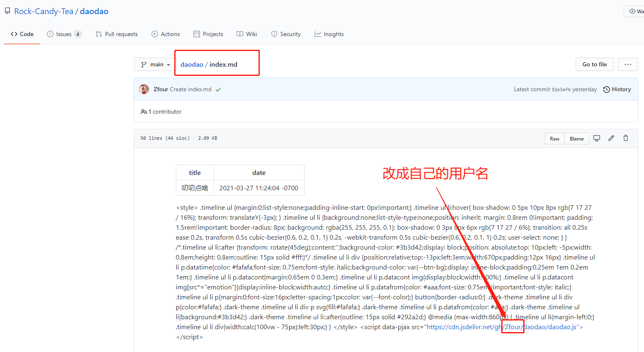Click the green commit status checkmark
Screen dimensions: 644x352
point(218,90)
